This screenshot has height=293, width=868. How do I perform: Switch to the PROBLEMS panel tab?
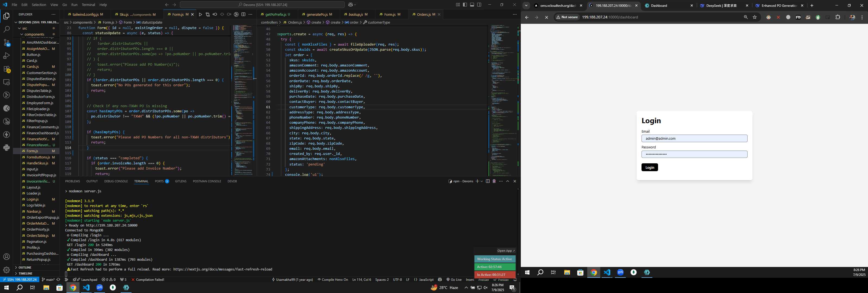(x=72, y=181)
